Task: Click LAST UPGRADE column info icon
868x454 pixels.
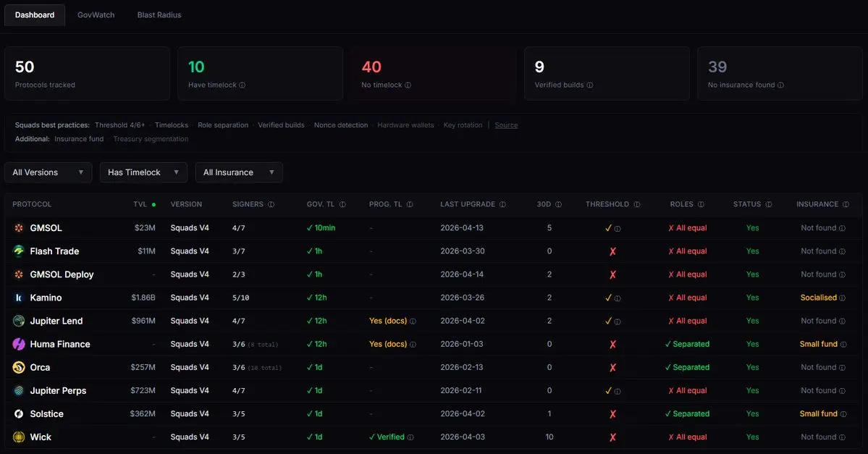Action: (x=502, y=204)
